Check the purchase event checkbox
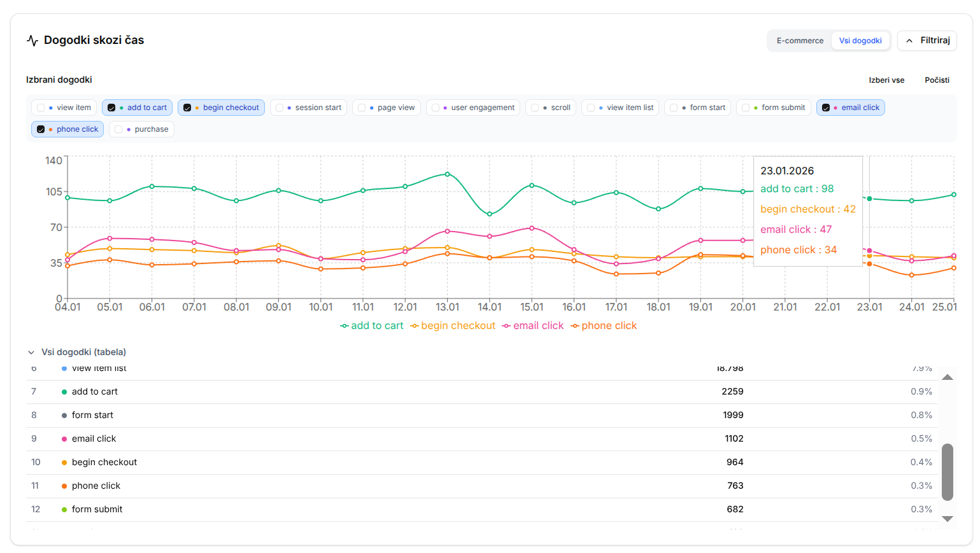Screen dimensions: 980x553 pyautogui.click(x=119, y=129)
